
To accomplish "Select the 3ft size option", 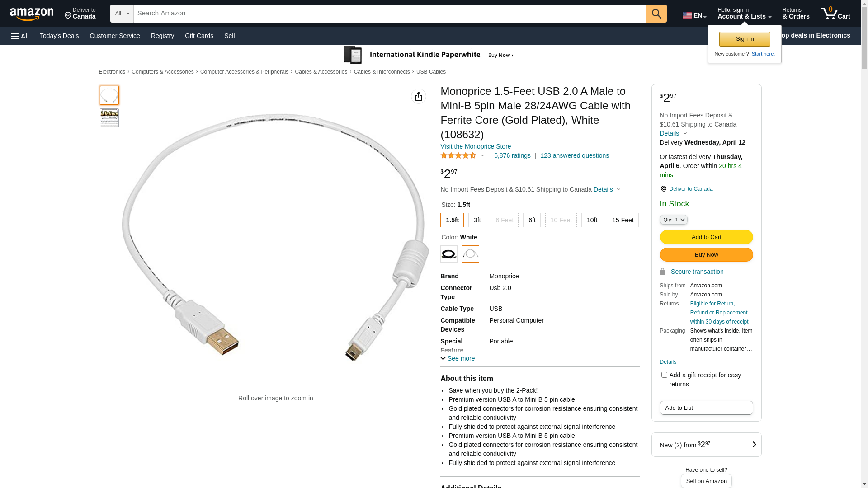I will [x=477, y=220].
